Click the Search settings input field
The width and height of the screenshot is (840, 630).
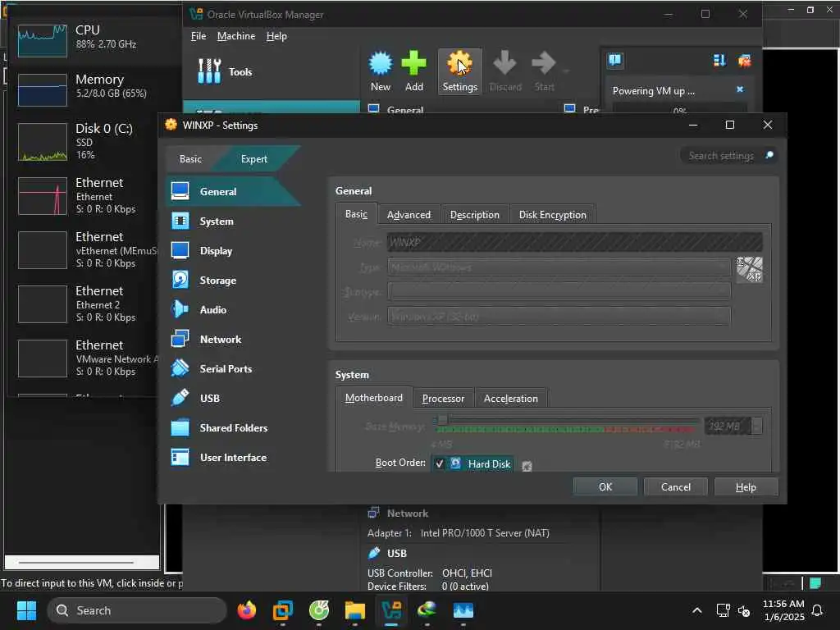(720, 155)
